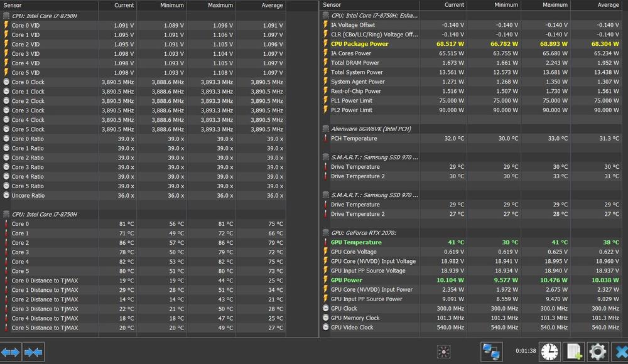The width and height of the screenshot is (628, 364).
Task: Select the PL1 Power Limit row
Action: 351,100
